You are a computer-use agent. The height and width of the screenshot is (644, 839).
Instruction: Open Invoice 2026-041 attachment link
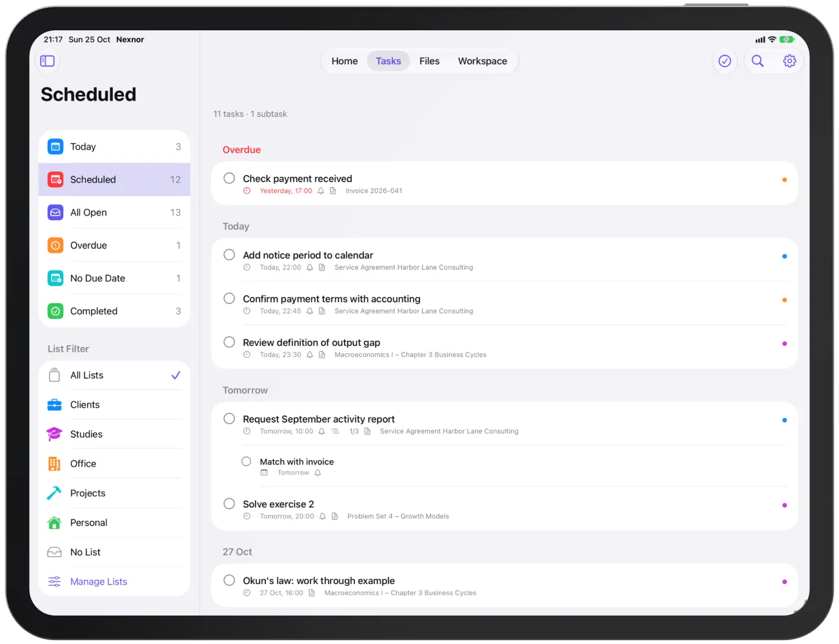point(374,191)
